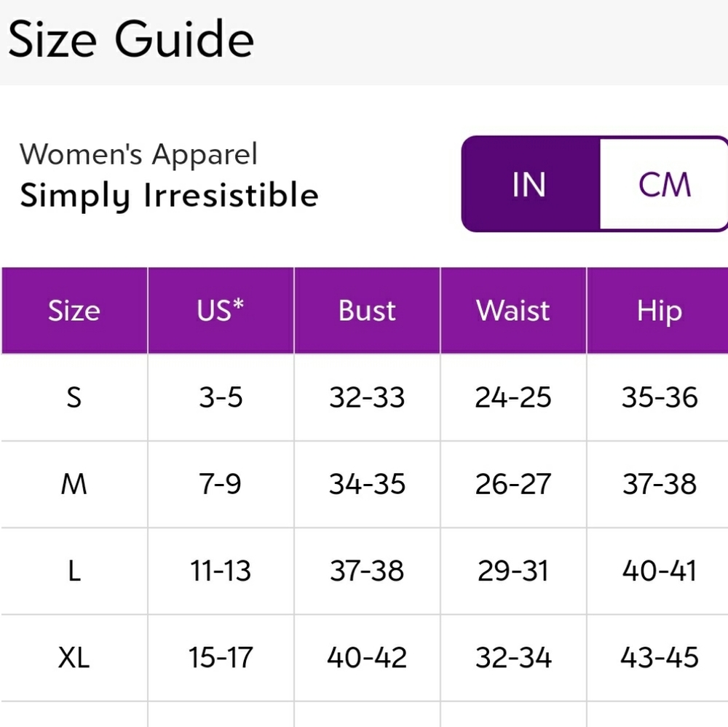Click waist measurement 29-31 cell
728x727 pixels.
[513, 571]
